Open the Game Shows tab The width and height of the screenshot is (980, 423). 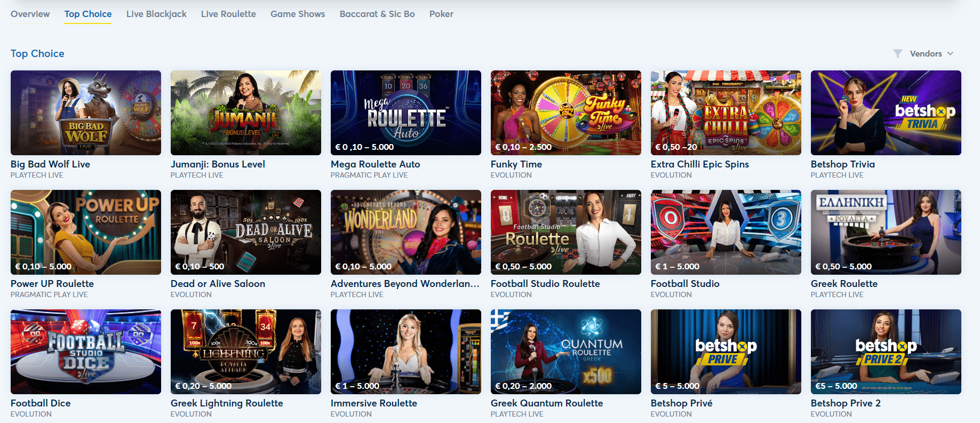pos(298,14)
